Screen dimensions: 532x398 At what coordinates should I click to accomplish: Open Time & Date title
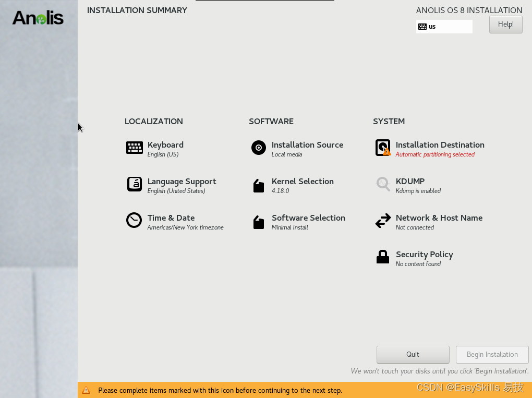(171, 218)
